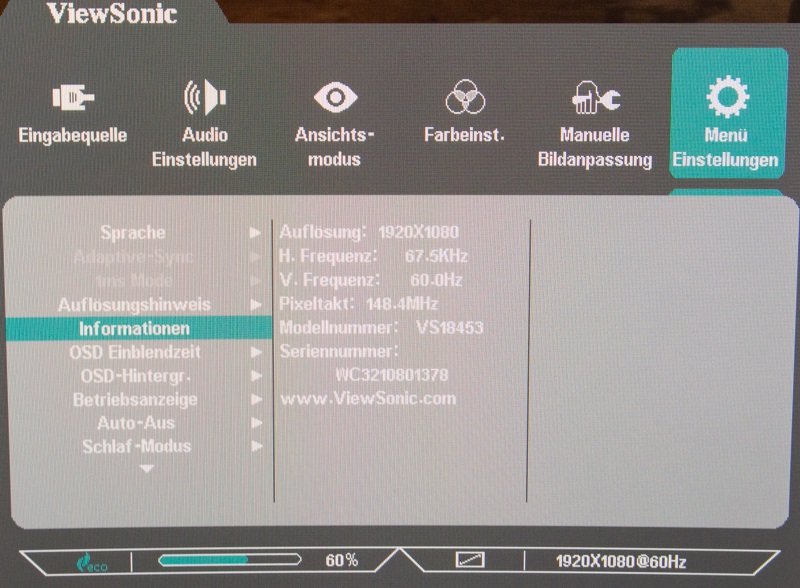Click the serial number WC3210801378
This screenshot has height=588, width=800.
coord(392,375)
